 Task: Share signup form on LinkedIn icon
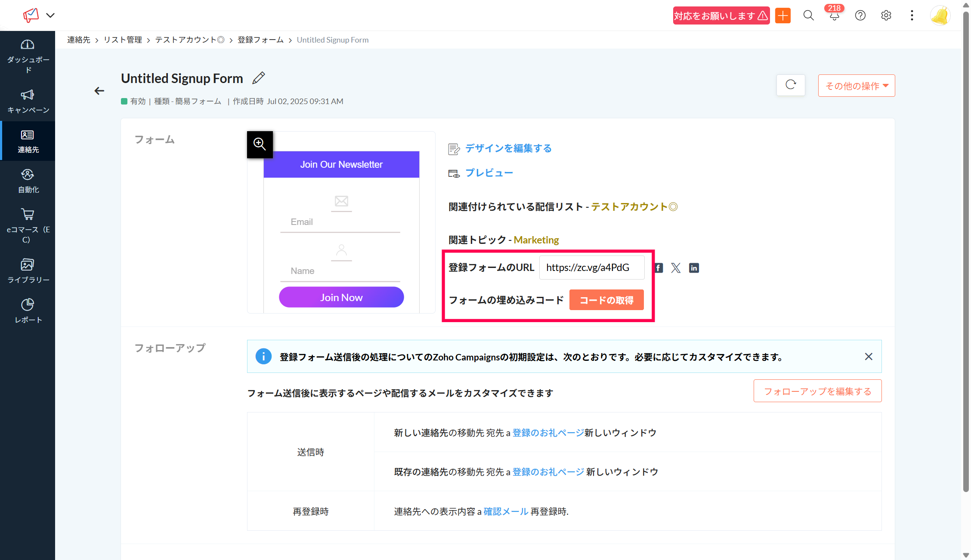click(694, 268)
